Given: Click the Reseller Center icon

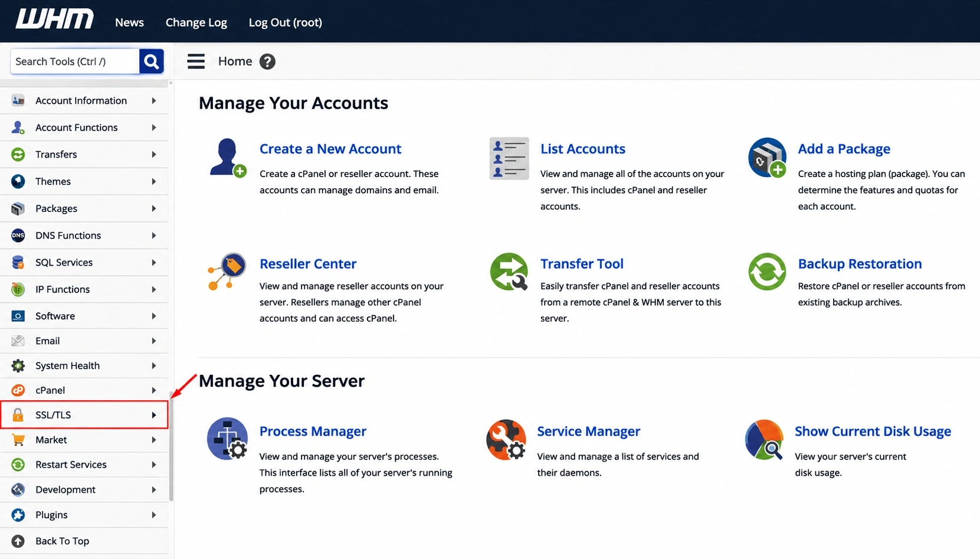Looking at the screenshot, I should [227, 272].
